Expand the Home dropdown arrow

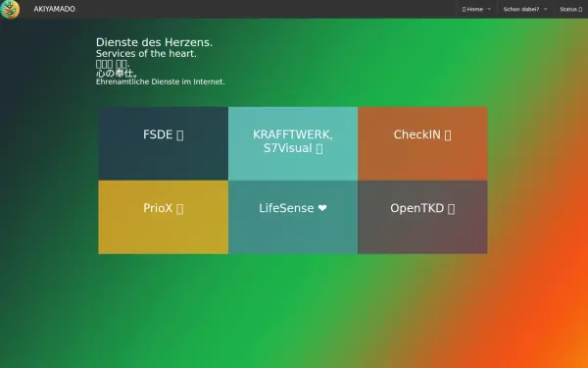[x=489, y=10]
